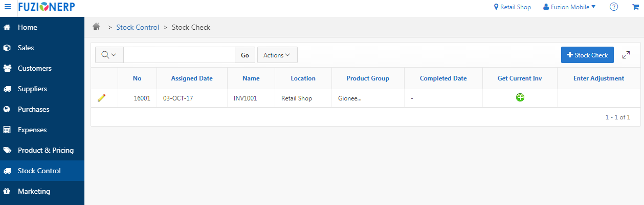The height and width of the screenshot is (205, 644).
Task: Sort by the Assigned Date column header
Action: 192,78
